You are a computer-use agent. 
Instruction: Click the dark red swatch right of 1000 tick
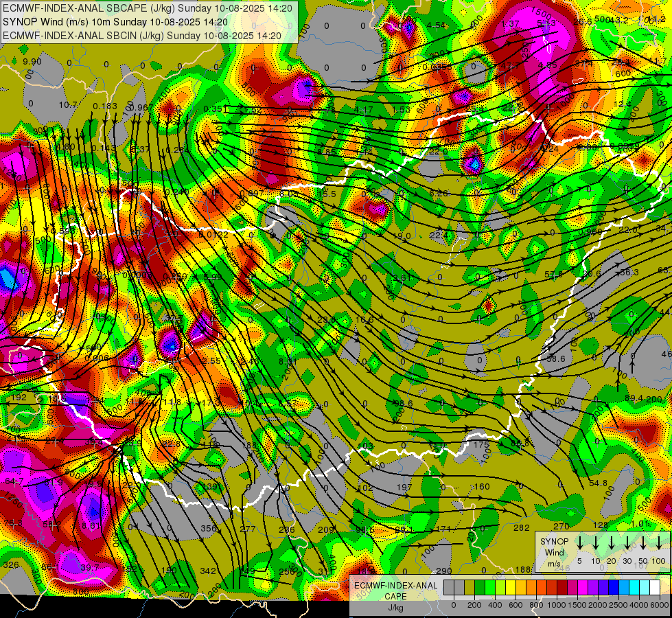point(562,588)
